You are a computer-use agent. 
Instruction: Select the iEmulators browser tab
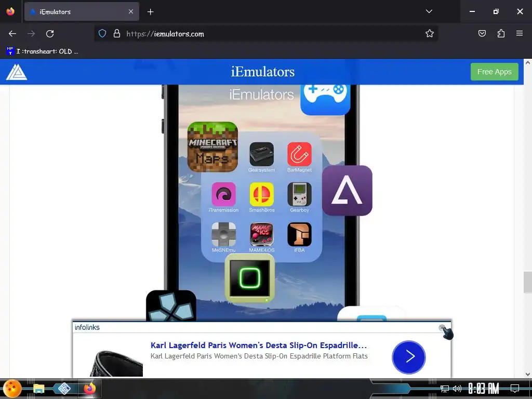point(82,11)
